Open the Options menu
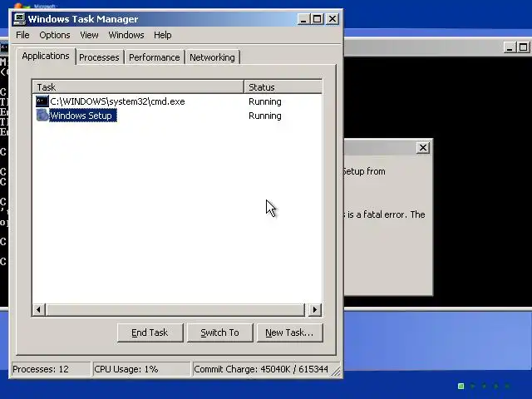 [x=55, y=35]
